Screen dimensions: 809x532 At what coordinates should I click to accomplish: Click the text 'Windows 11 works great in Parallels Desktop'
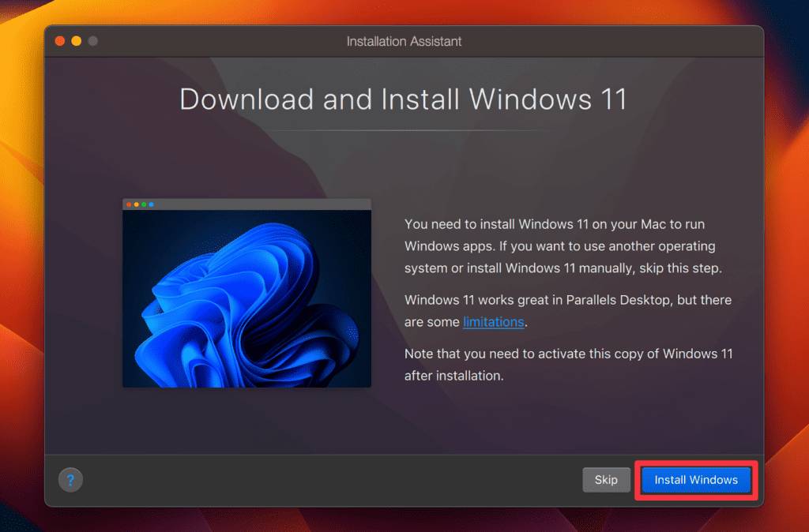[x=536, y=300]
